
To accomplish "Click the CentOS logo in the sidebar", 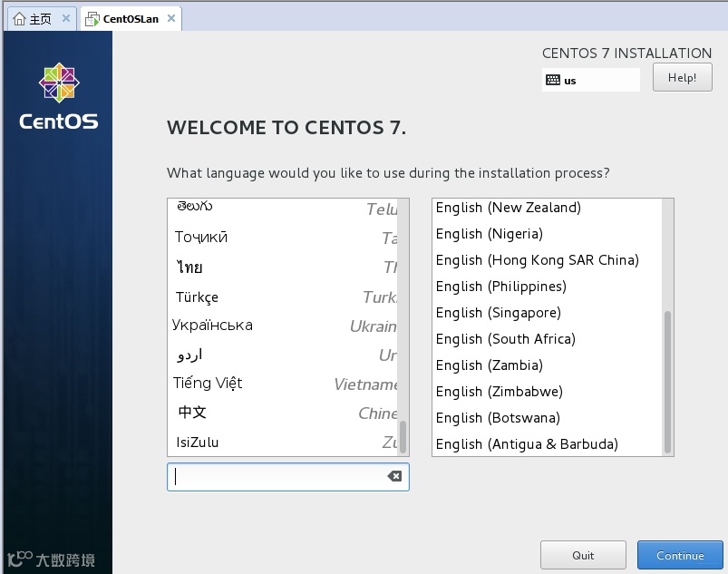I will pyautogui.click(x=59, y=83).
